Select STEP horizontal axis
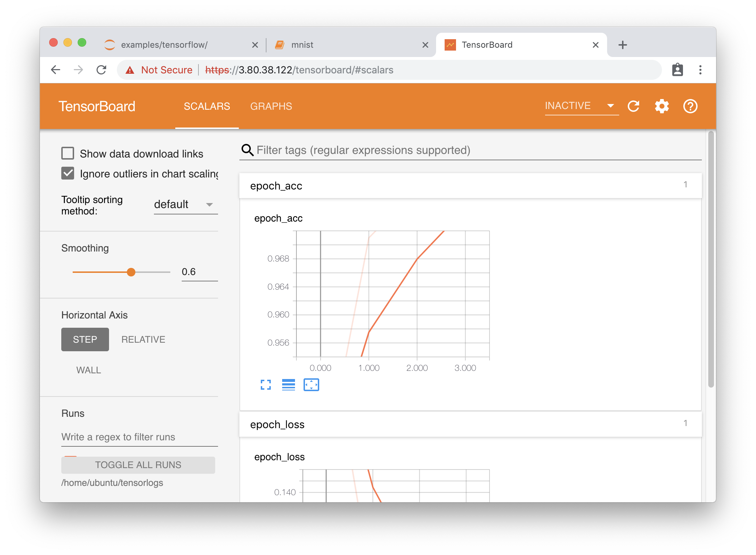Image resolution: width=756 pixels, height=555 pixels. pos(85,339)
